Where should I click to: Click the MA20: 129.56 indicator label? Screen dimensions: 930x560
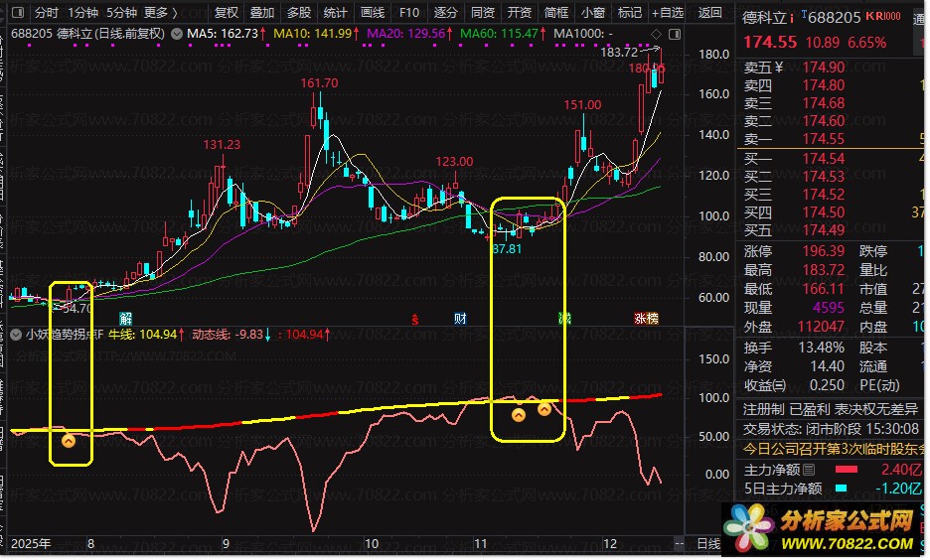(x=409, y=34)
